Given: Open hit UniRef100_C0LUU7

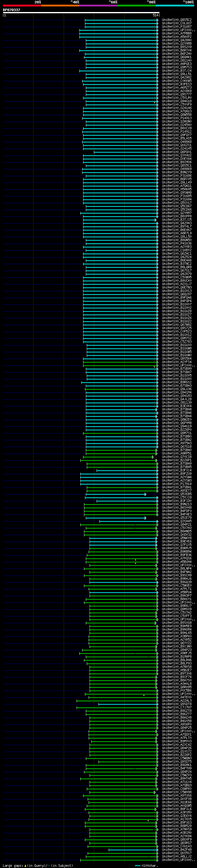Looking at the screenshot, I should coord(177,23).
